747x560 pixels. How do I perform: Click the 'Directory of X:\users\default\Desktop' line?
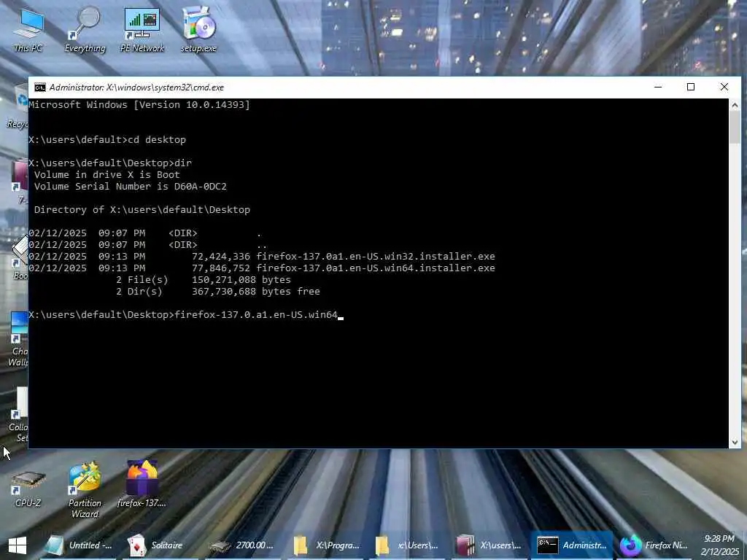[142, 209]
